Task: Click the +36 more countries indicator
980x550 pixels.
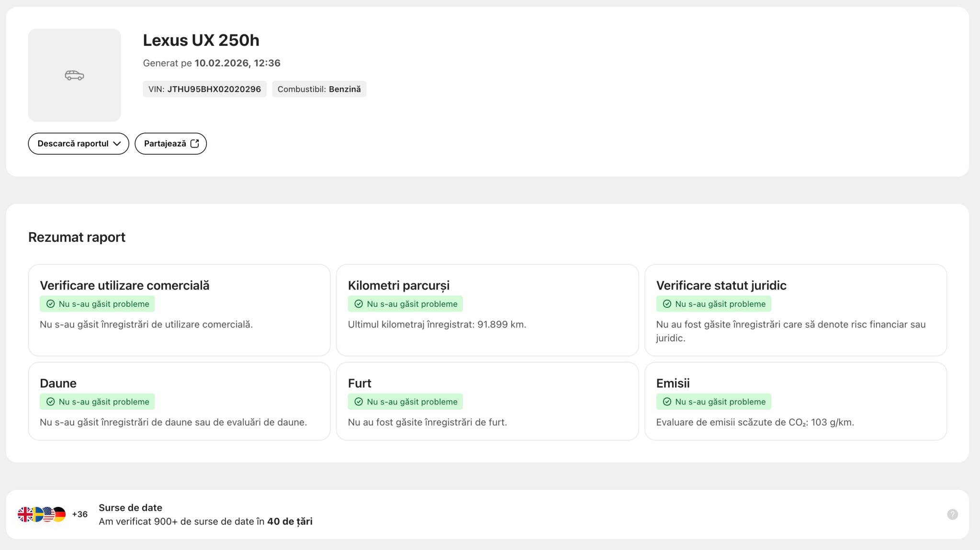Action: point(79,514)
